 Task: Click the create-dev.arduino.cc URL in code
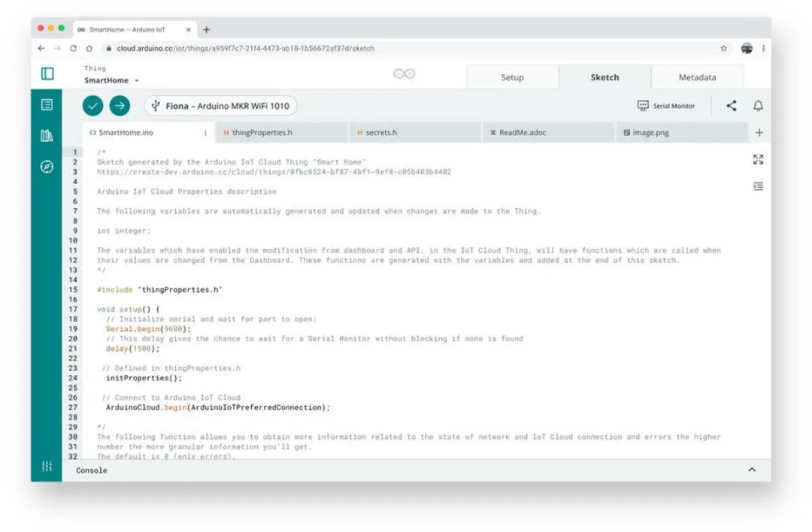tap(274, 172)
